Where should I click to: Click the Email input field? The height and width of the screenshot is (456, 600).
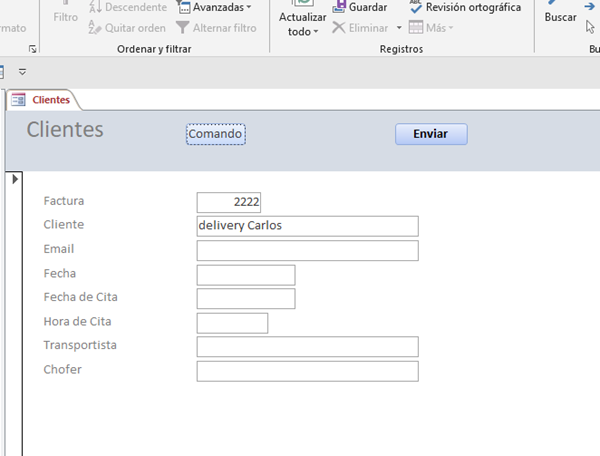307,250
